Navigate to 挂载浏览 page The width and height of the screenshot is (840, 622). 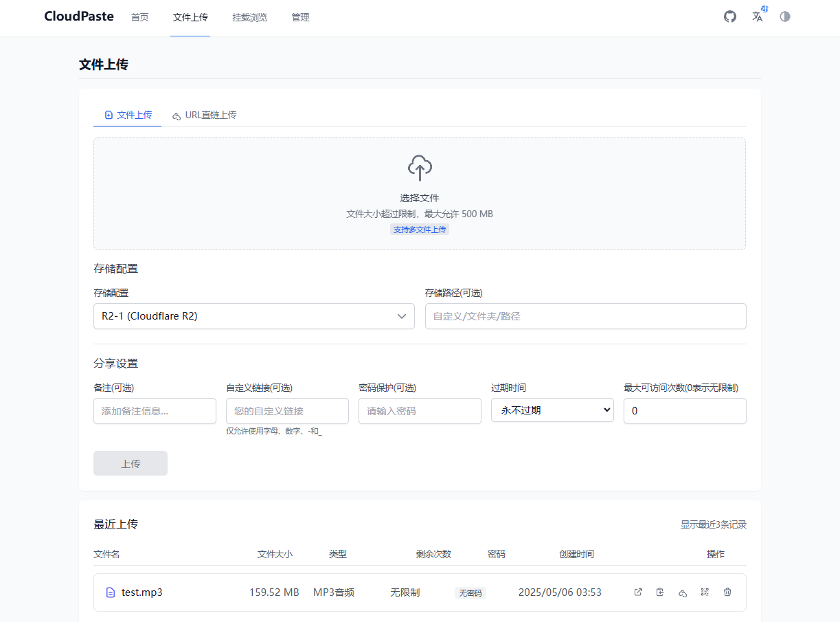pyautogui.click(x=249, y=17)
